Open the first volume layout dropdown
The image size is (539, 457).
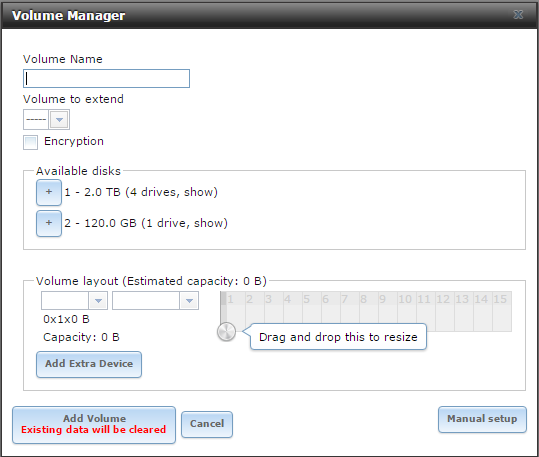point(74,301)
